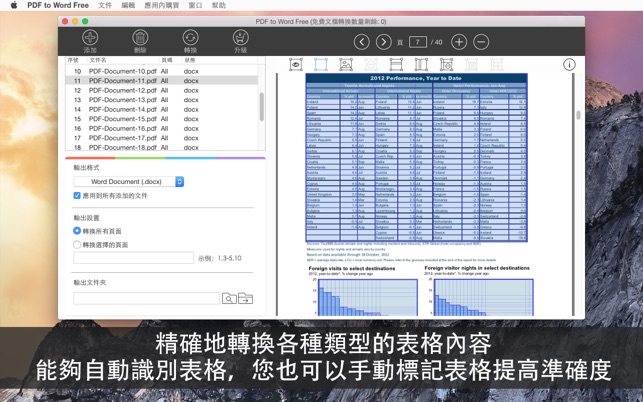This screenshot has height=402, width=643.
Task: Open the 文件 menu
Action: 105,5
